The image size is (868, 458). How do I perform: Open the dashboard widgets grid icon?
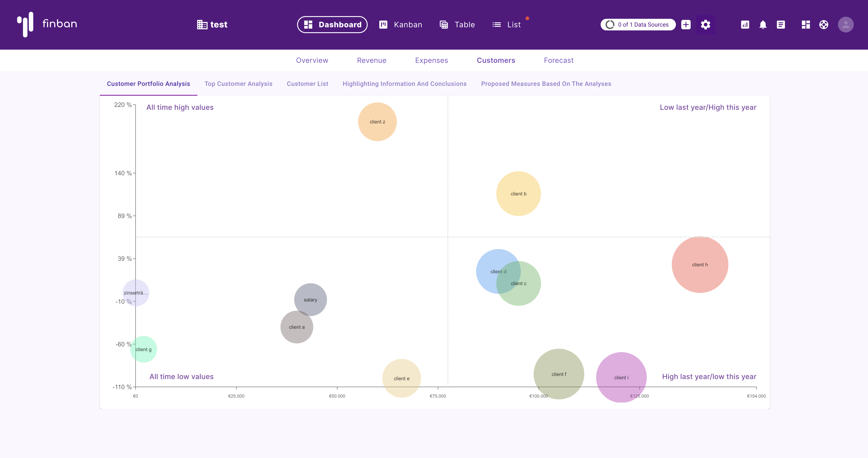806,25
